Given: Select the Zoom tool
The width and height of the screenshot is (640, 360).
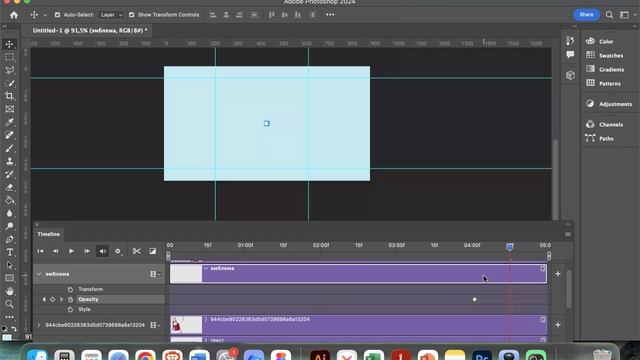Looking at the screenshot, I should (9, 304).
